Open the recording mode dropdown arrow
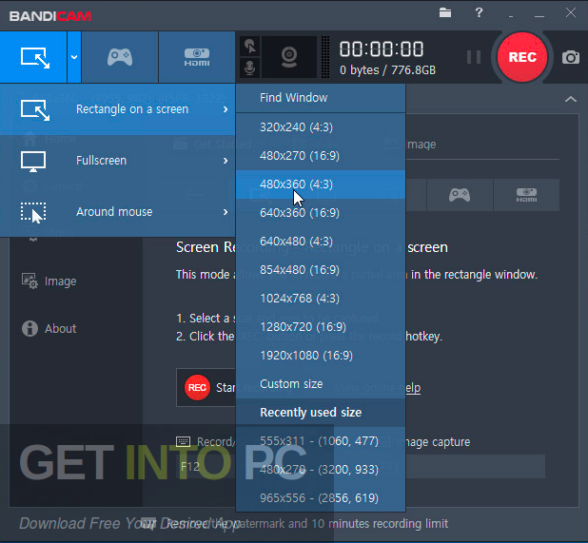The width and height of the screenshot is (588, 543). coord(74,57)
